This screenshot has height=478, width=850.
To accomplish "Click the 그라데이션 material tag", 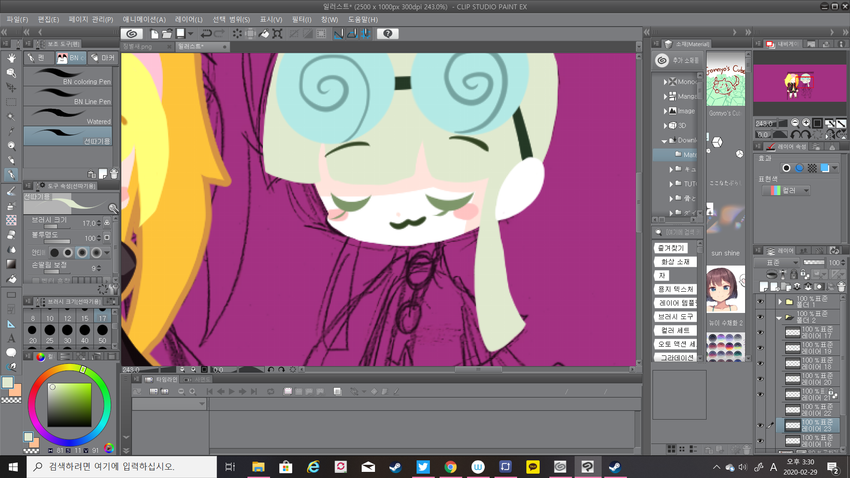I will (675, 358).
